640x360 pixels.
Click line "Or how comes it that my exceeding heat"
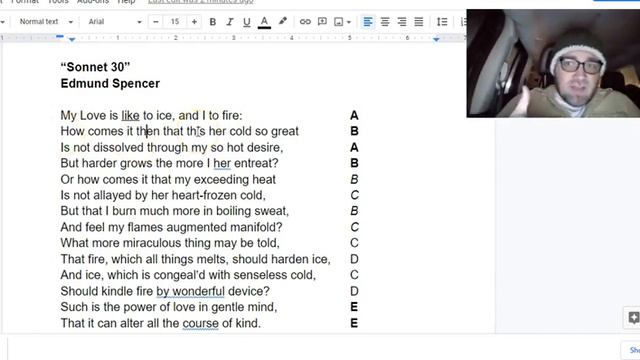[x=168, y=179]
